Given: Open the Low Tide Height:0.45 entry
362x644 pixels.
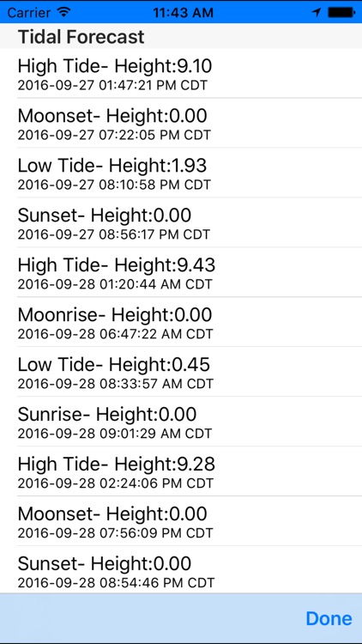Looking at the screenshot, I should point(181,372).
